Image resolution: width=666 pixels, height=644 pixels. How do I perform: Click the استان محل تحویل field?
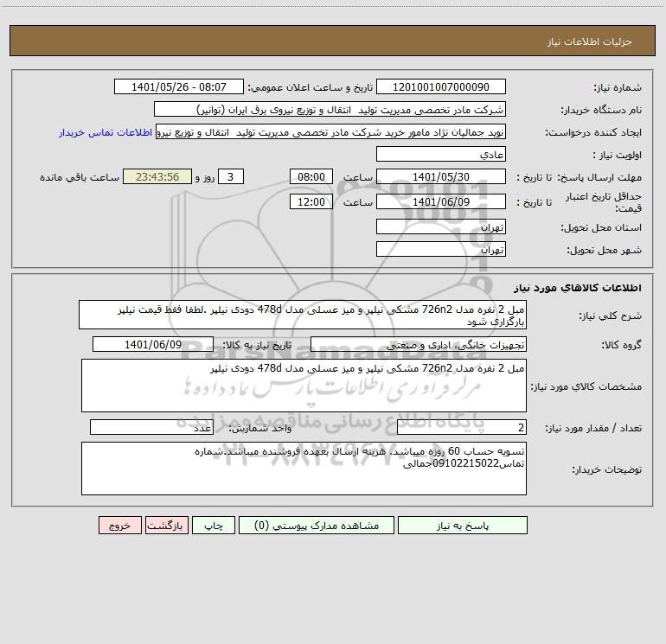click(x=441, y=226)
